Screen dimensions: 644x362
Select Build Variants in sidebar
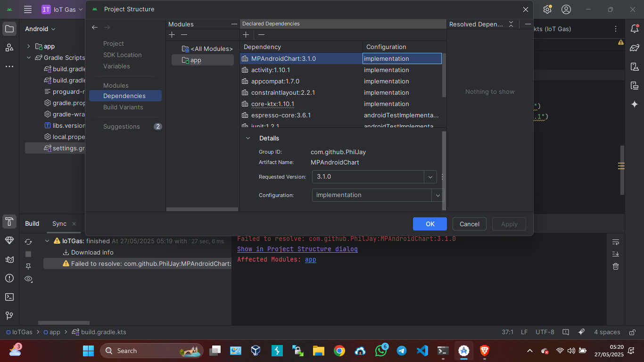coord(123,107)
